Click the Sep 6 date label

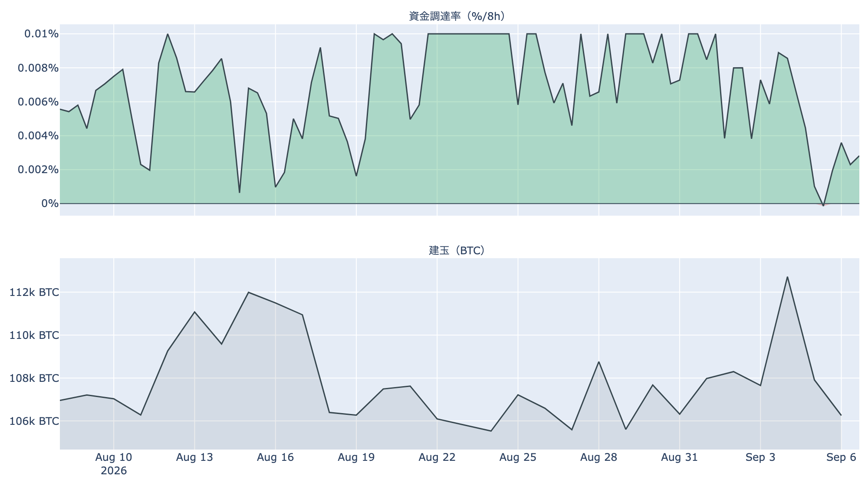coord(841,457)
